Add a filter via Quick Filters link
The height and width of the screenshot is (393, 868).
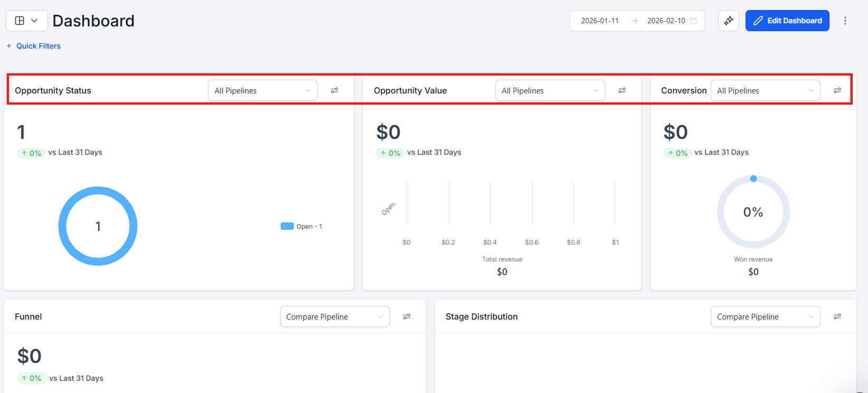(x=34, y=46)
